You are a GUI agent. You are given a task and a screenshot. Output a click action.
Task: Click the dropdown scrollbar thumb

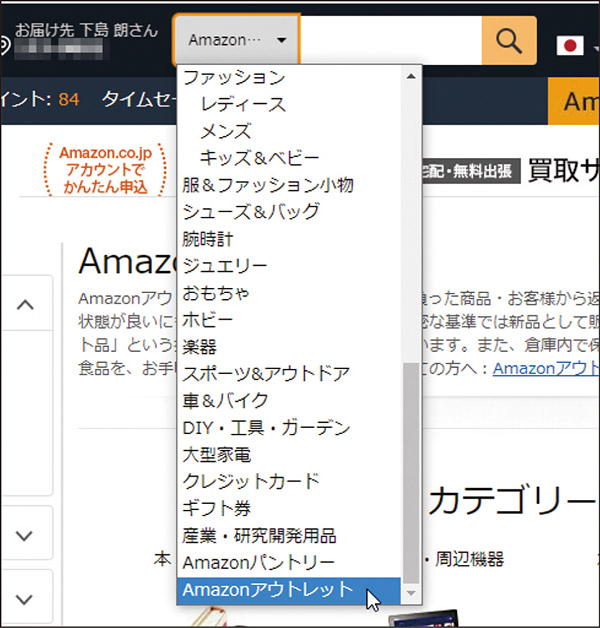[x=411, y=470]
